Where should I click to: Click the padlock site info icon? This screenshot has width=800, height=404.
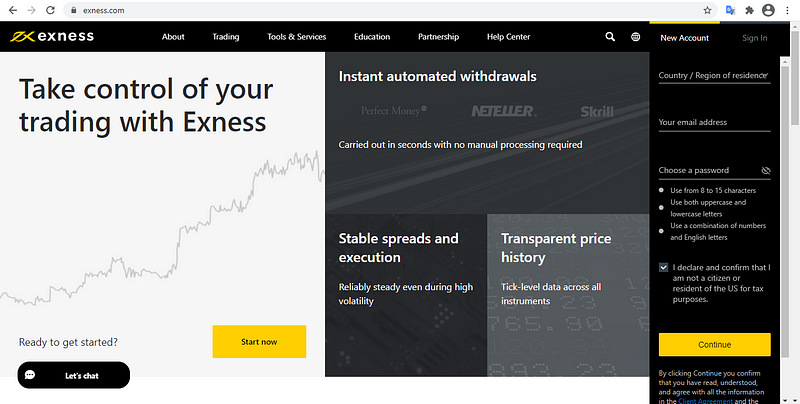pos(73,10)
